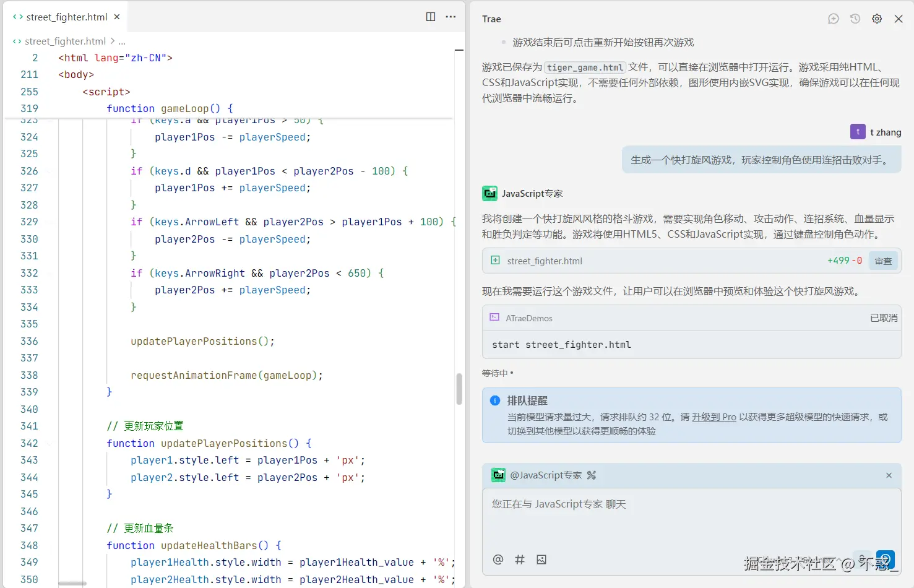Click the @ mention agent icon
Screen dimensions: 914x588
(498, 560)
